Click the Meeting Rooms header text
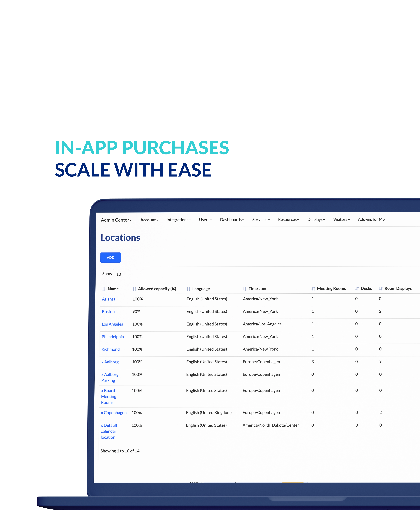420x510 pixels. point(331,289)
